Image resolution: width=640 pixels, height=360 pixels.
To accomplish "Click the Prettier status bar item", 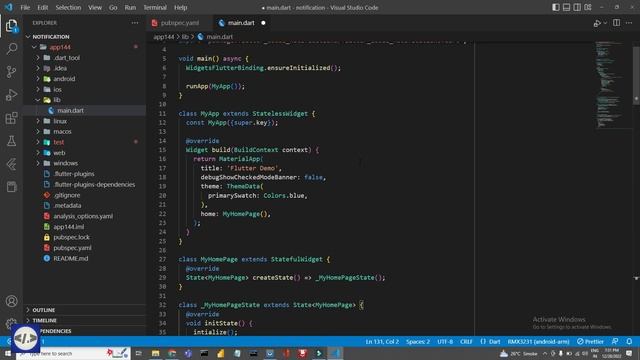I will tap(590, 341).
